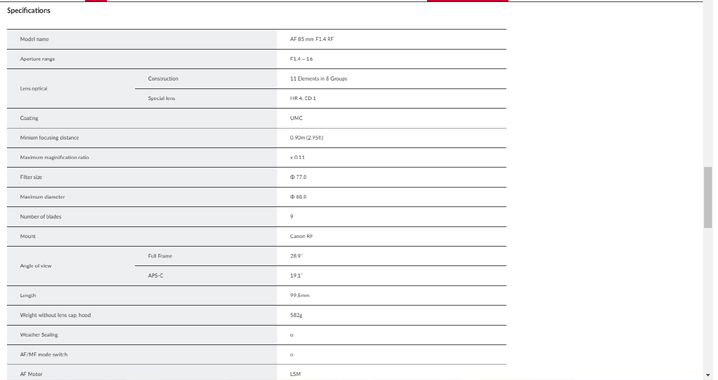Click the APS-C angle value 19.1°
Viewport: 718px width, 380px height.
296,276
